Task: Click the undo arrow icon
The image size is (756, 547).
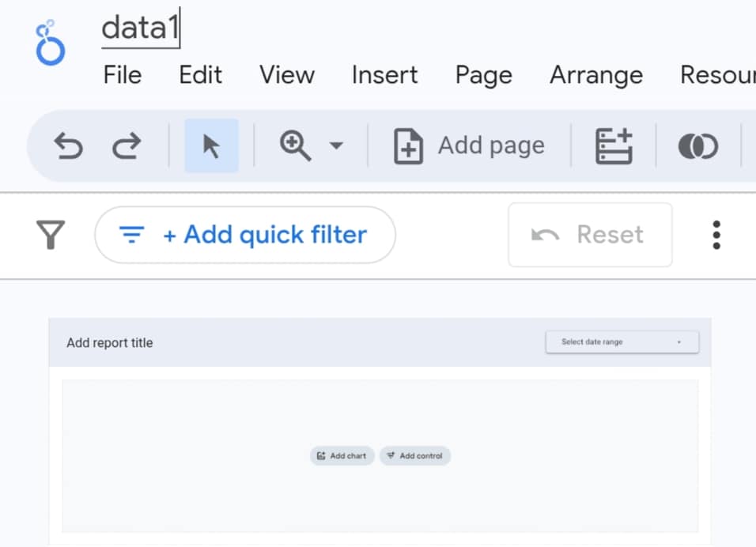Action: [68, 146]
